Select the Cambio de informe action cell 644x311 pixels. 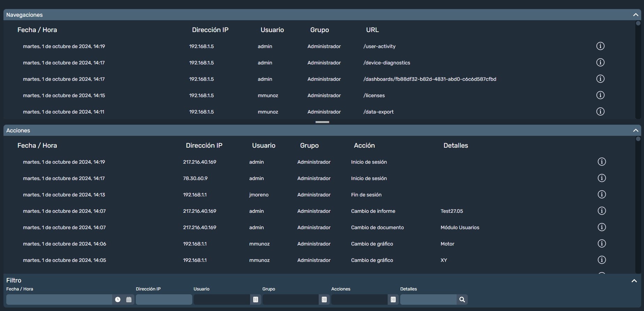click(373, 211)
